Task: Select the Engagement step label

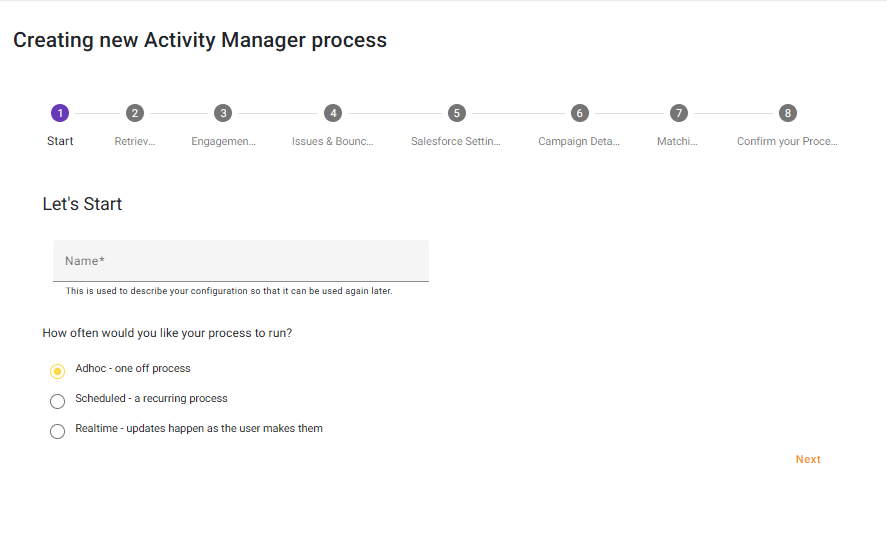Action: click(x=223, y=141)
